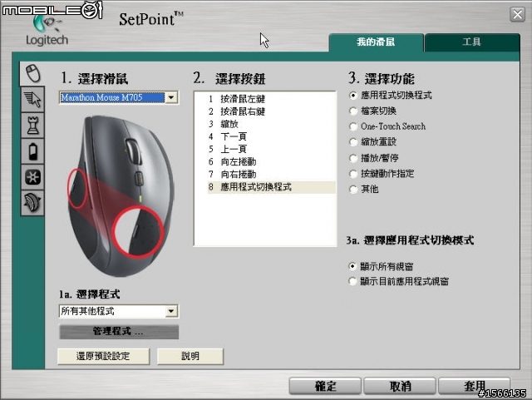Select the 縮放重設 radio option
The height and width of the screenshot is (400, 532).
tap(353, 142)
